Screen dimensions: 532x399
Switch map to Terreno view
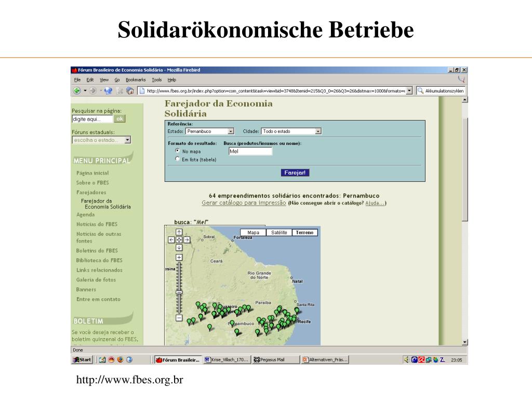[x=304, y=232]
